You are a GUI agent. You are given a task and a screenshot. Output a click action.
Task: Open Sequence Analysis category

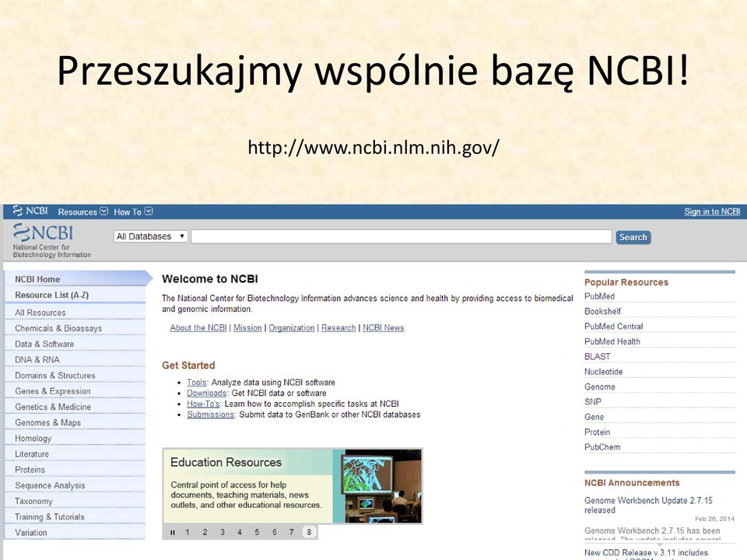(x=75, y=485)
